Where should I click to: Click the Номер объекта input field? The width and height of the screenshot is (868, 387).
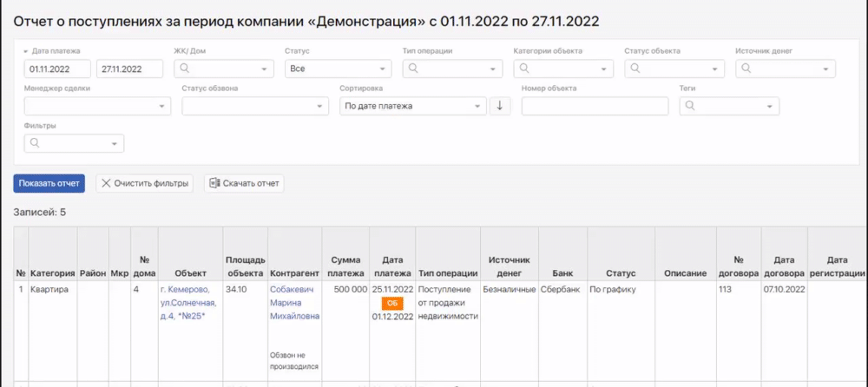tap(595, 106)
